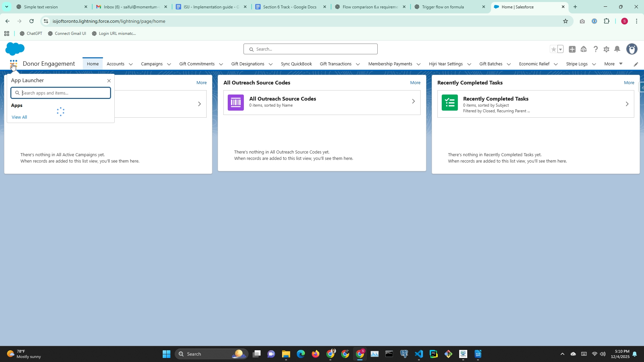The image size is (644, 362).
Task: Open favorites list dropdown arrow
Action: (x=560, y=49)
